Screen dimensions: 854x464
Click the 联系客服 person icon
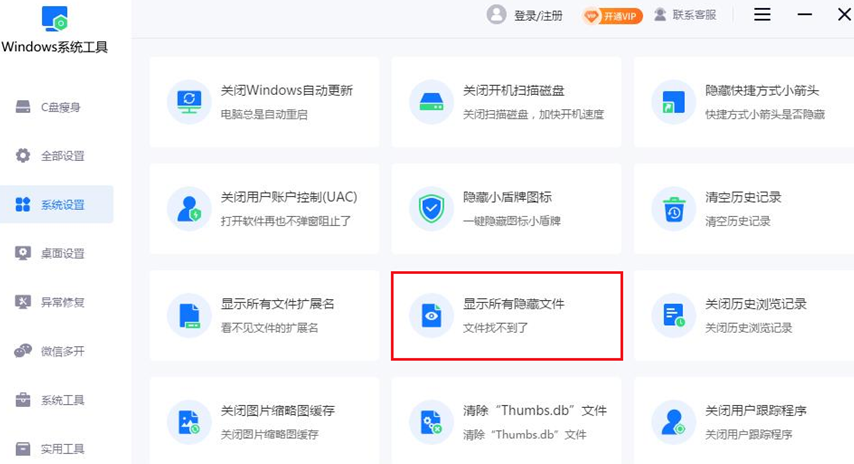coord(660,15)
